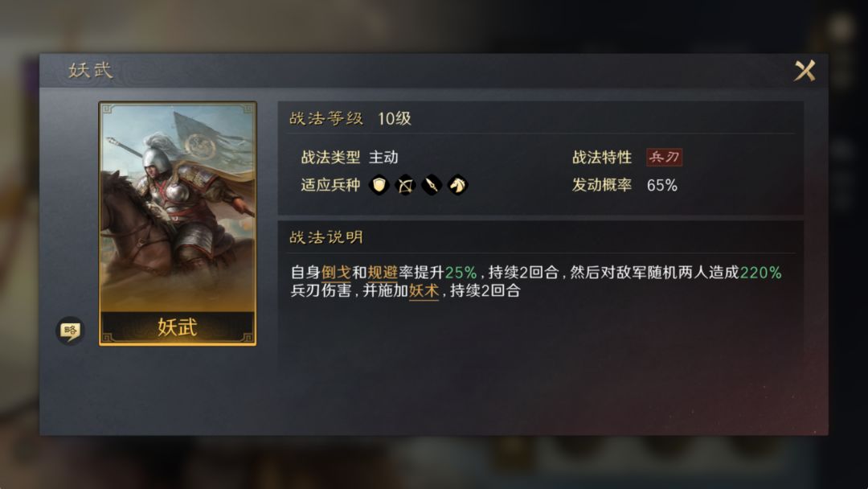Click the 妖武 title in panel header

[x=90, y=70]
